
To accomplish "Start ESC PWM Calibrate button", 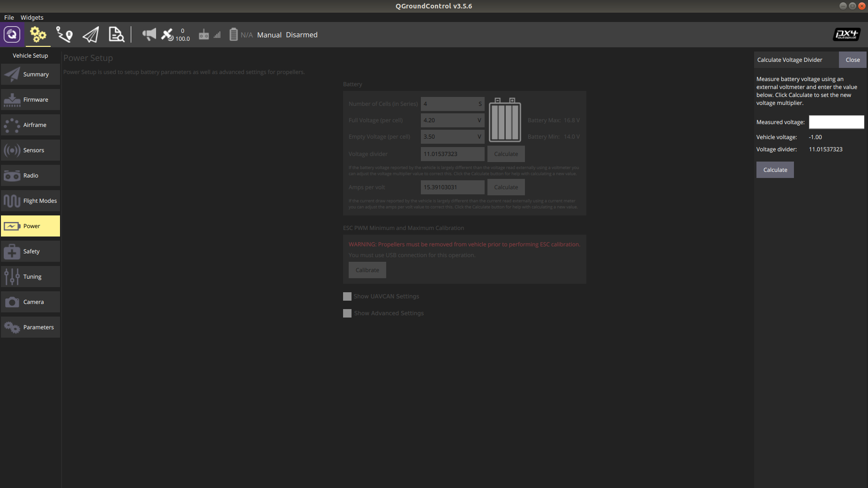I will (367, 270).
